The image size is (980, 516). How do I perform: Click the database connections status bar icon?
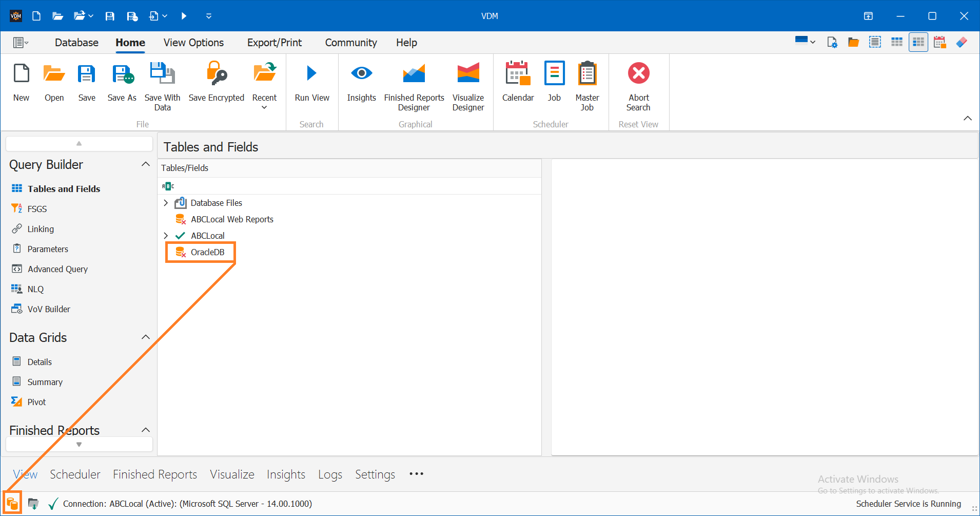coord(12,503)
